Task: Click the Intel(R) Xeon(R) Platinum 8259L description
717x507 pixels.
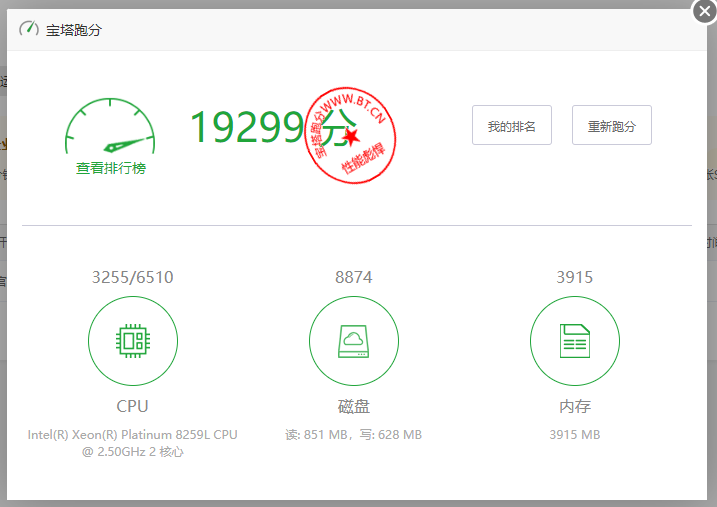Action: [x=133, y=443]
